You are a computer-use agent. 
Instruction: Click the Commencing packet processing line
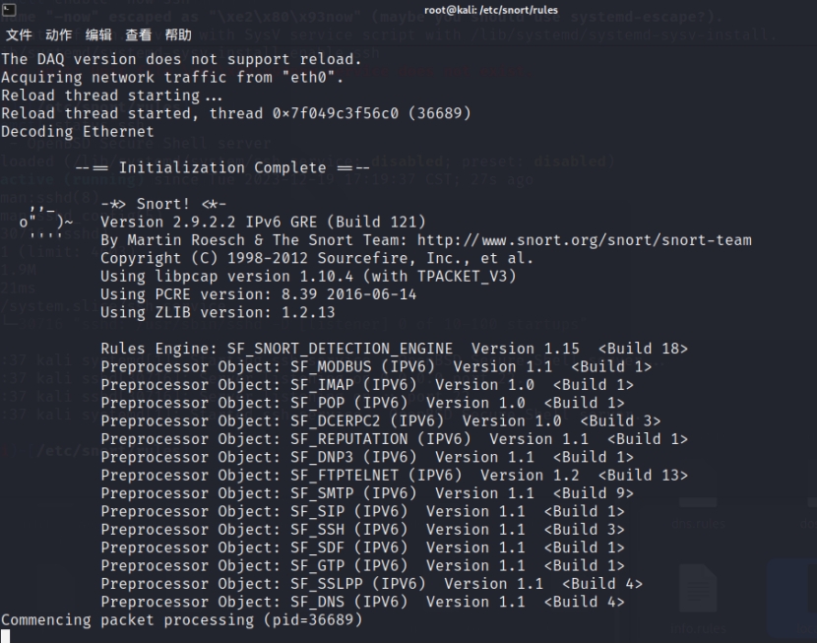pos(182,620)
